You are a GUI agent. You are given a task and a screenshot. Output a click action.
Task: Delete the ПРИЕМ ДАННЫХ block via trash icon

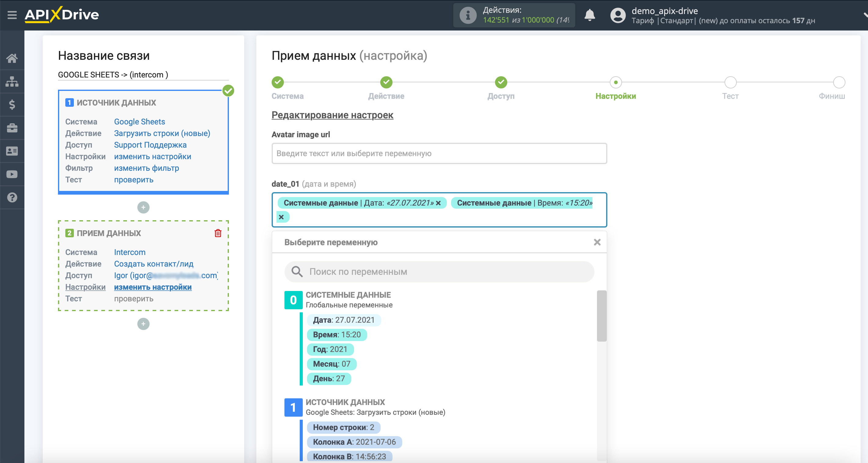coord(218,233)
